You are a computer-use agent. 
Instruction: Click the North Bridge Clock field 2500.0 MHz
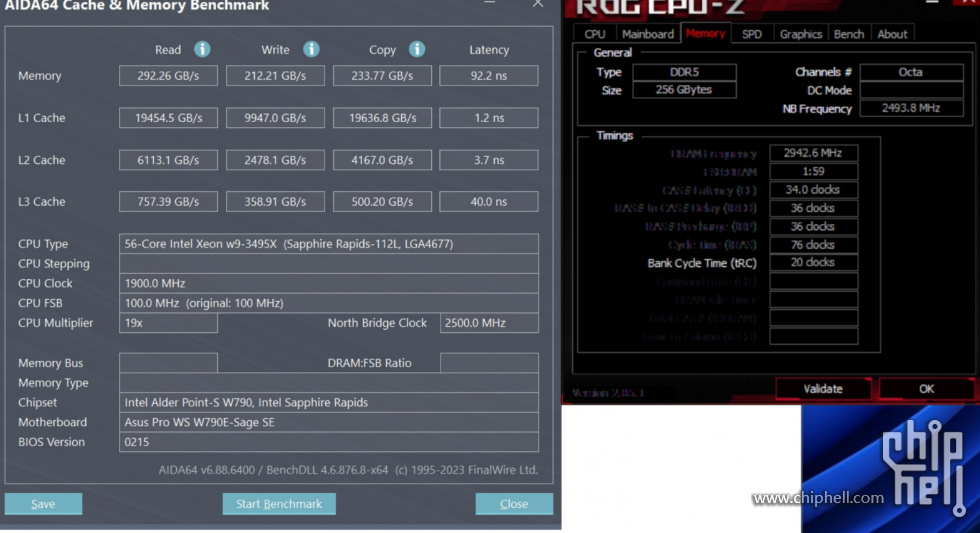[489, 322]
